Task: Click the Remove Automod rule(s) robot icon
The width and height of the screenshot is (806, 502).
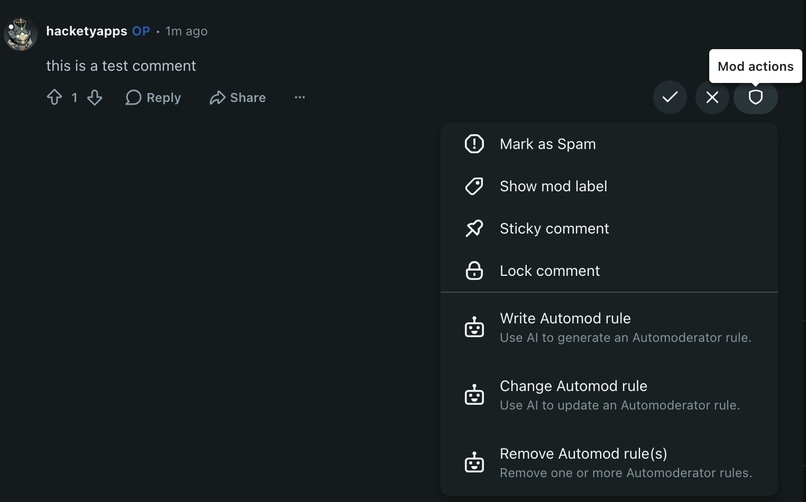Action: [474, 463]
